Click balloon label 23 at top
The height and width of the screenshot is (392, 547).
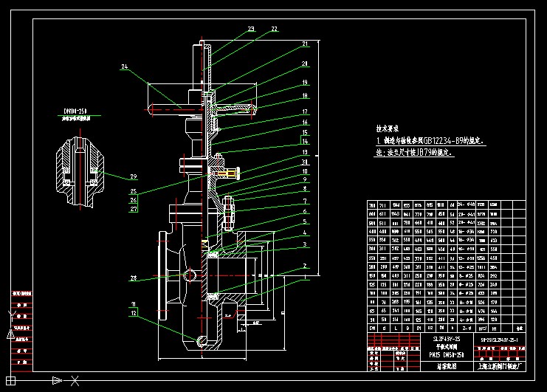[251, 29]
